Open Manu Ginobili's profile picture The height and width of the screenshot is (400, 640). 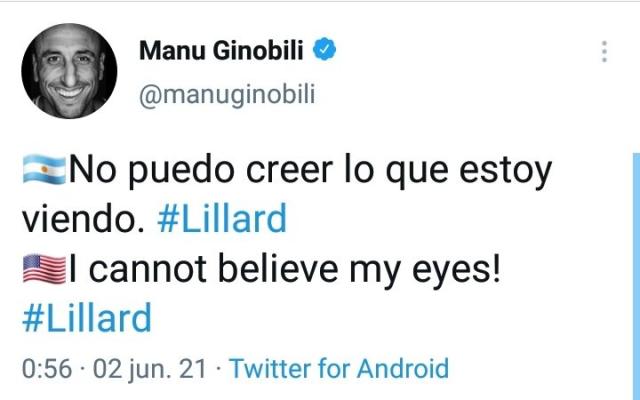click(70, 71)
